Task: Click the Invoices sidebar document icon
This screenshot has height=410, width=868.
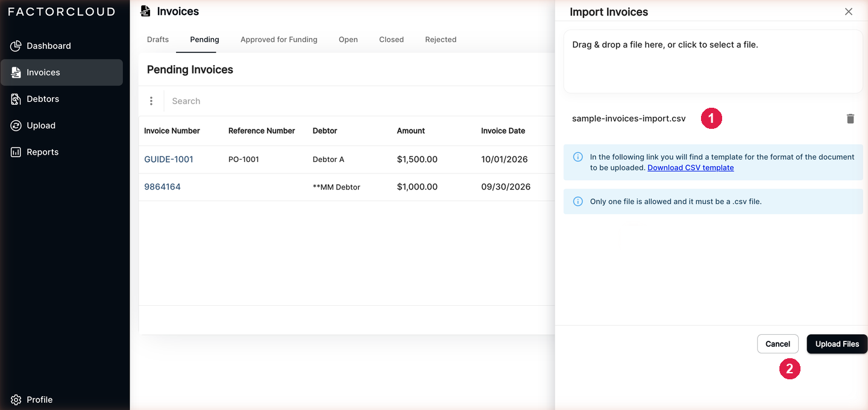Action: (16, 72)
